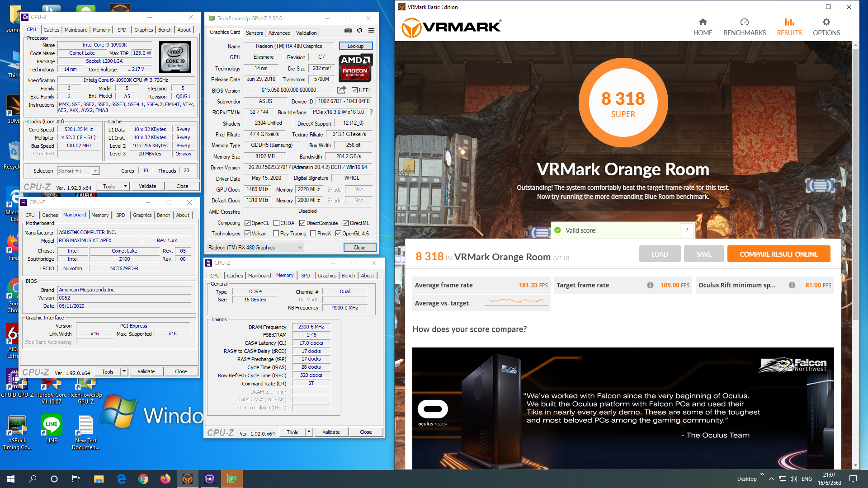
Task: Open File Explorer from the taskbar
Action: click(99, 479)
